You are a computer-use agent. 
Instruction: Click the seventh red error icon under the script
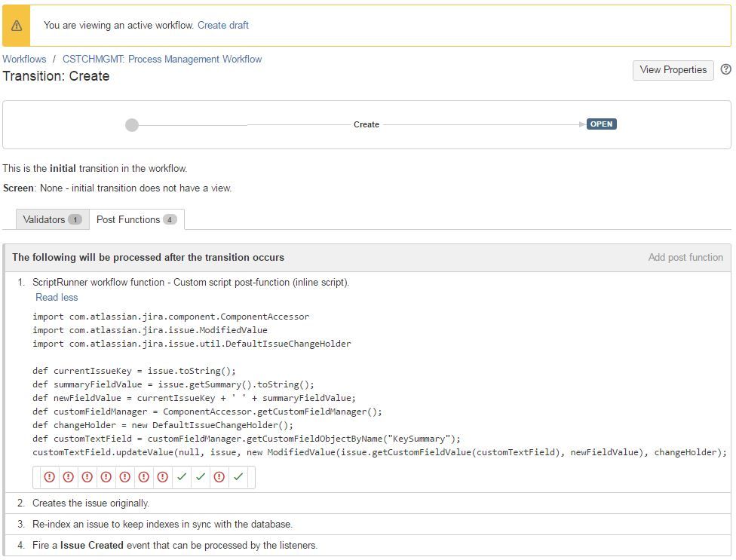[162, 477]
